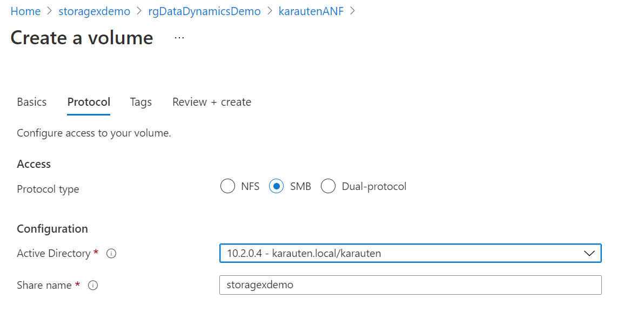Open the Active Directory info tooltip icon
This screenshot has width=644, height=326.
pyautogui.click(x=111, y=253)
